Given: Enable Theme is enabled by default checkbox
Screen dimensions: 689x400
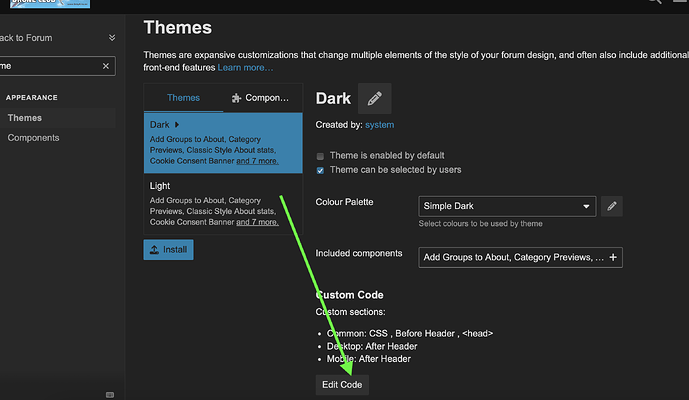Looking at the screenshot, I should tap(320, 156).
